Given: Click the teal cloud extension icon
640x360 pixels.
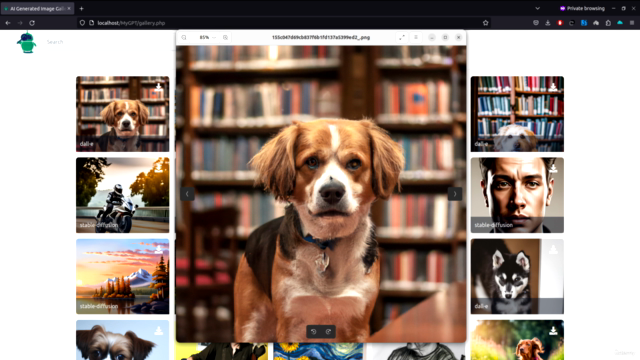Looking at the screenshot, I should click(620, 23).
